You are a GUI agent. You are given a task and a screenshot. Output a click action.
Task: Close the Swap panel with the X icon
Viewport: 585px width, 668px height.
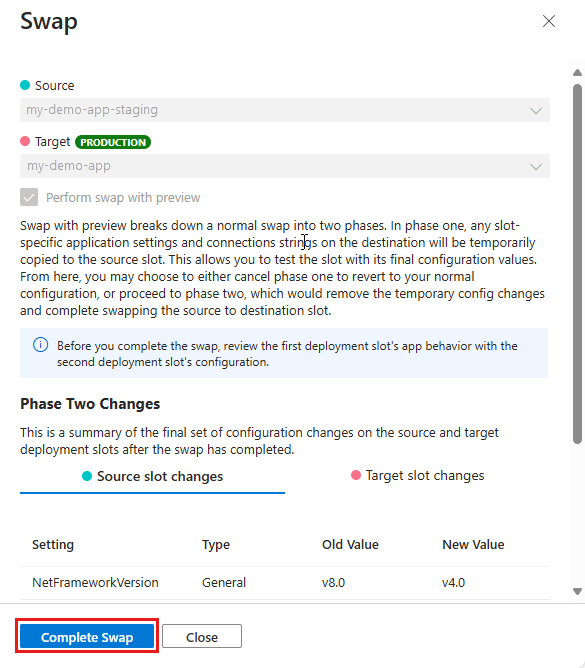point(549,21)
